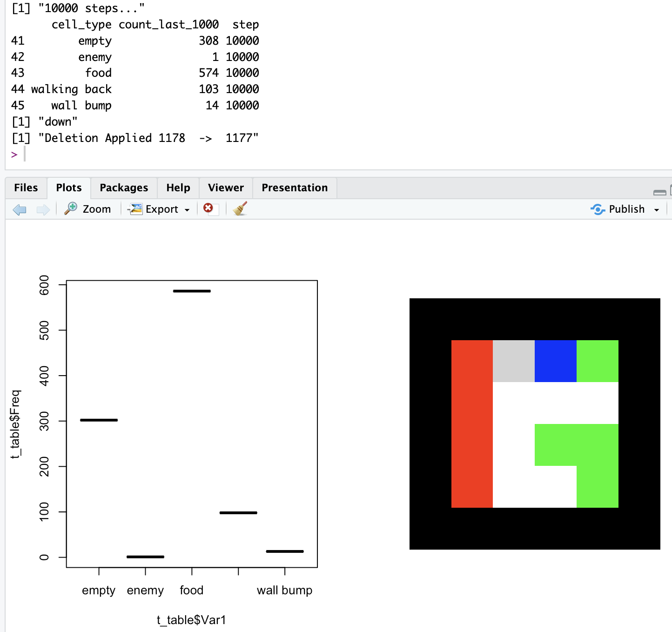Switch to the Files tab
This screenshot has height=632, width=672.
pyautogui.click(x=26, y=188)
